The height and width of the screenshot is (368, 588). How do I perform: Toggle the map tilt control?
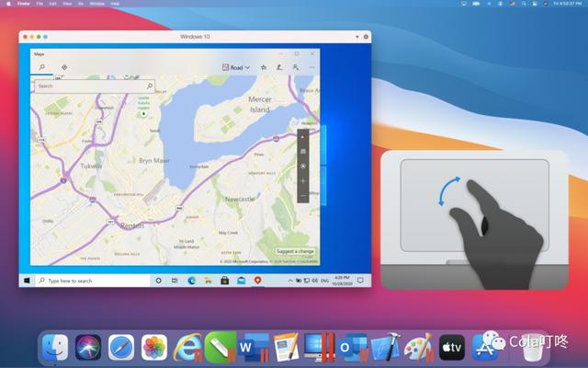click(303, 151)
